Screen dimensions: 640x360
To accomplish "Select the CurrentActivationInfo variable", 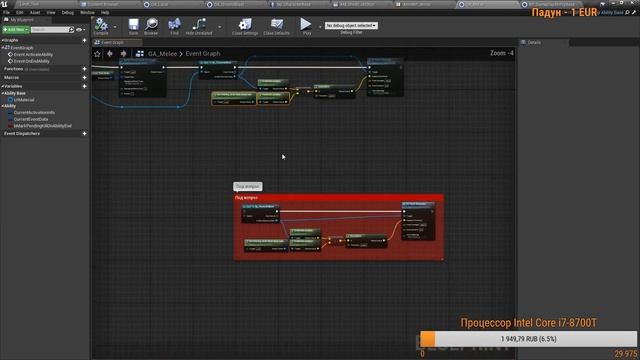I will click(x=34, y=113).
